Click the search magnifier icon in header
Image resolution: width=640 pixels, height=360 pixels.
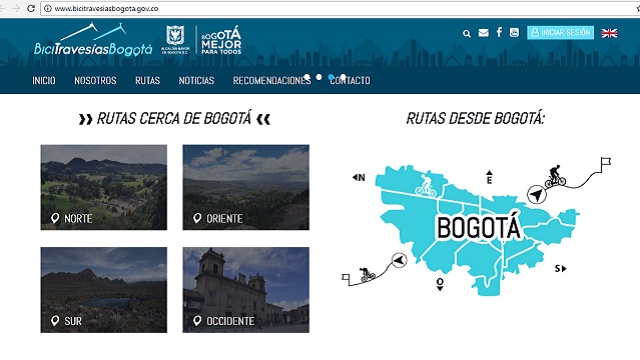(467, 33)
